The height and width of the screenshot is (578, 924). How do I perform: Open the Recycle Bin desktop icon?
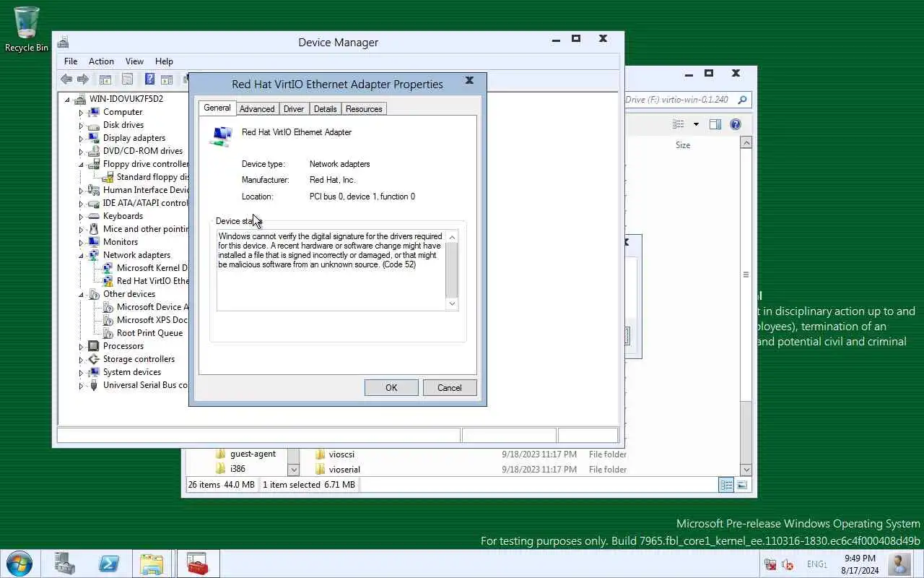click(x=27, y=29)
